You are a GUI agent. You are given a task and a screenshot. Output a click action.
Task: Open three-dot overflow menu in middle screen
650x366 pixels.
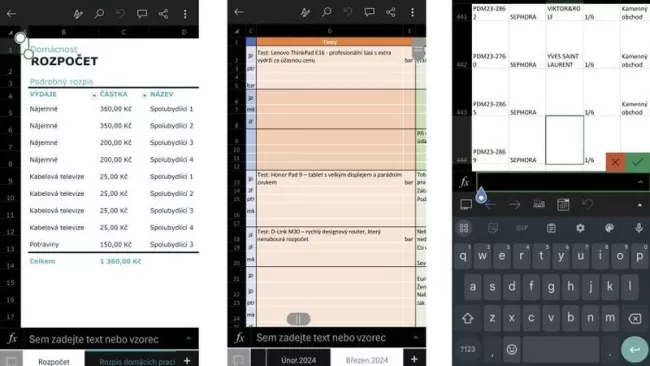(x=412, y=12)
